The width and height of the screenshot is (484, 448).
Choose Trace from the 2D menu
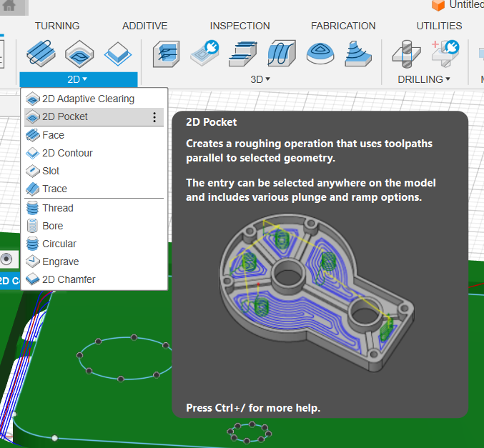coord(94,189)
